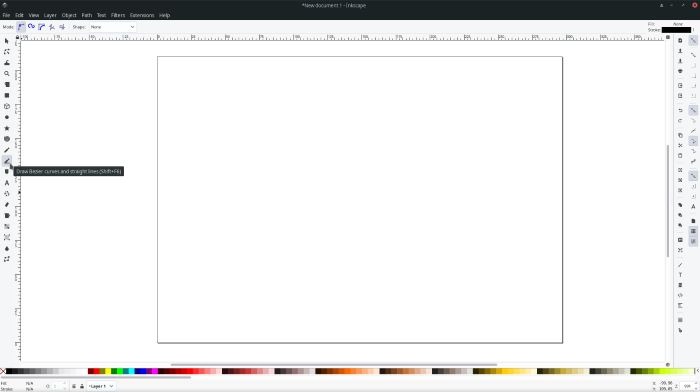Click the opacity stepper field
This screenshot has width=700, height=392.
(x=59, y=386)
